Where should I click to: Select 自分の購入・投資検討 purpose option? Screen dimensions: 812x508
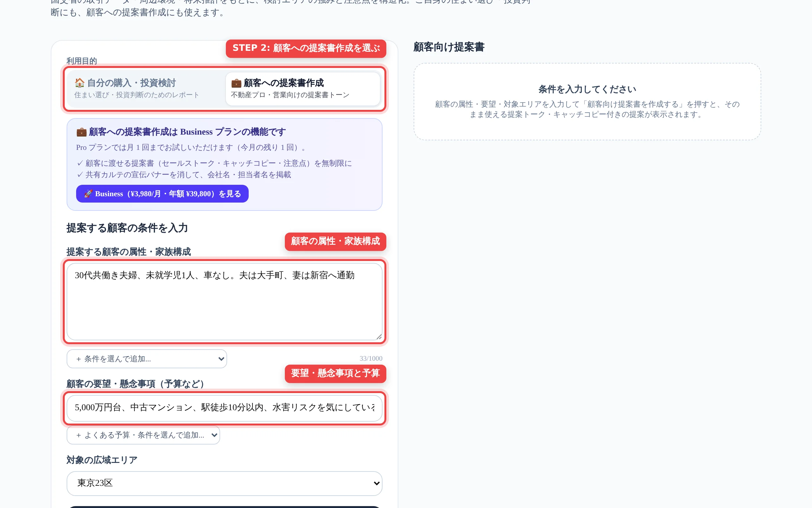146,89
